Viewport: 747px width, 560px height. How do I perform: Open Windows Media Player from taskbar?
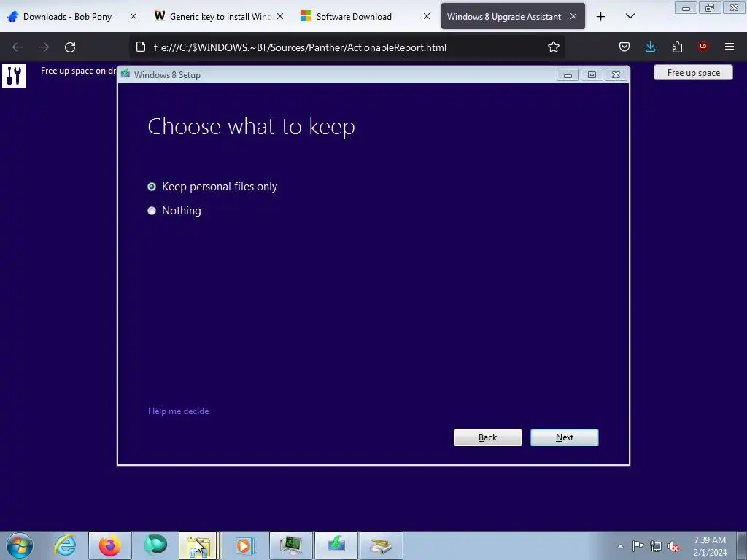pyautogui.click(x=245, y=545)
